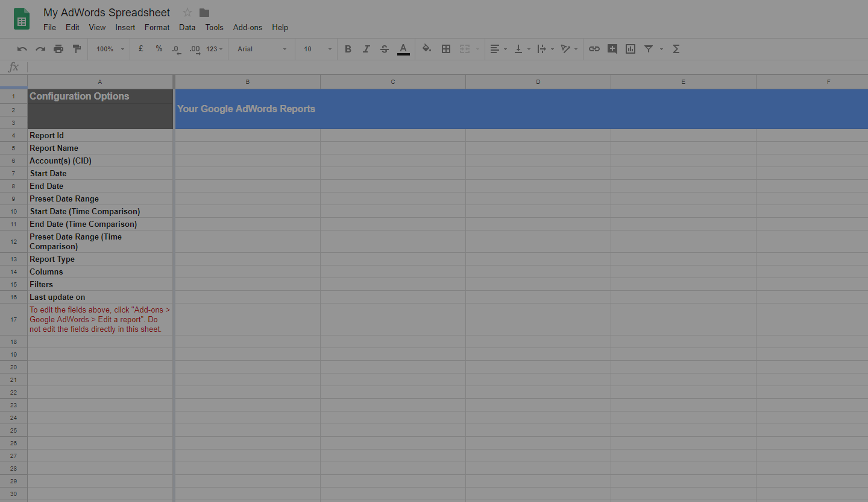Image resolution: width=868 pixels, height=502 pixels.
Task: Toggle italic formatting
Action: point(366,49)
